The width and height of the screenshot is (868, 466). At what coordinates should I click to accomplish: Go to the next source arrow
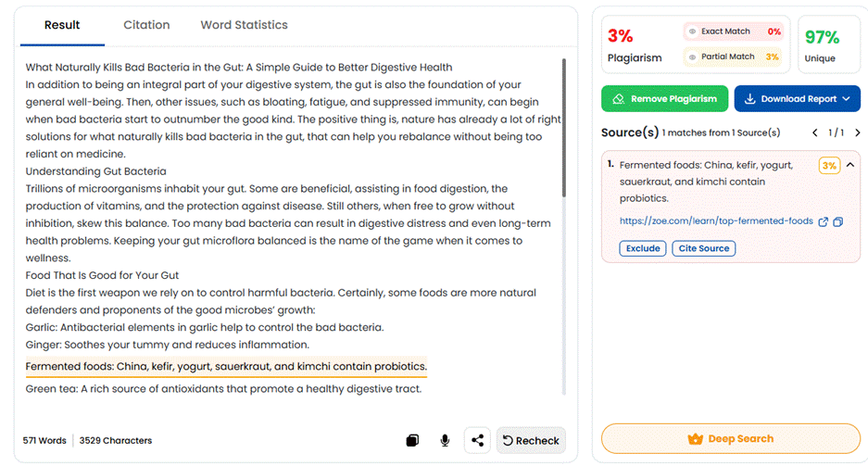[858, 132]
